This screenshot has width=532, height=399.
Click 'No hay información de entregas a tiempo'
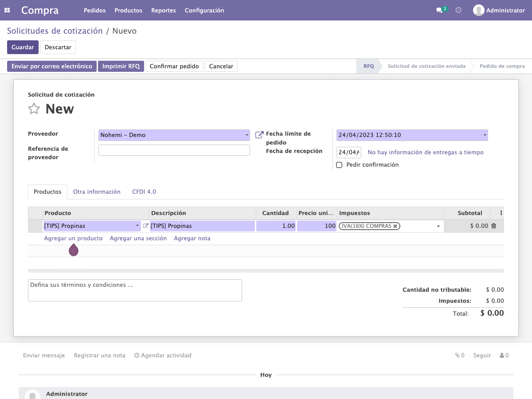[x=426, y=153]
